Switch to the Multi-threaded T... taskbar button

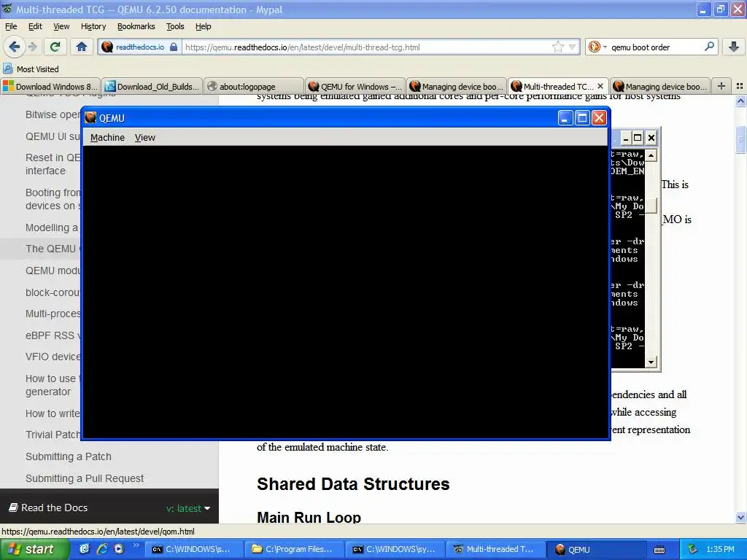[x=495, y=549]
